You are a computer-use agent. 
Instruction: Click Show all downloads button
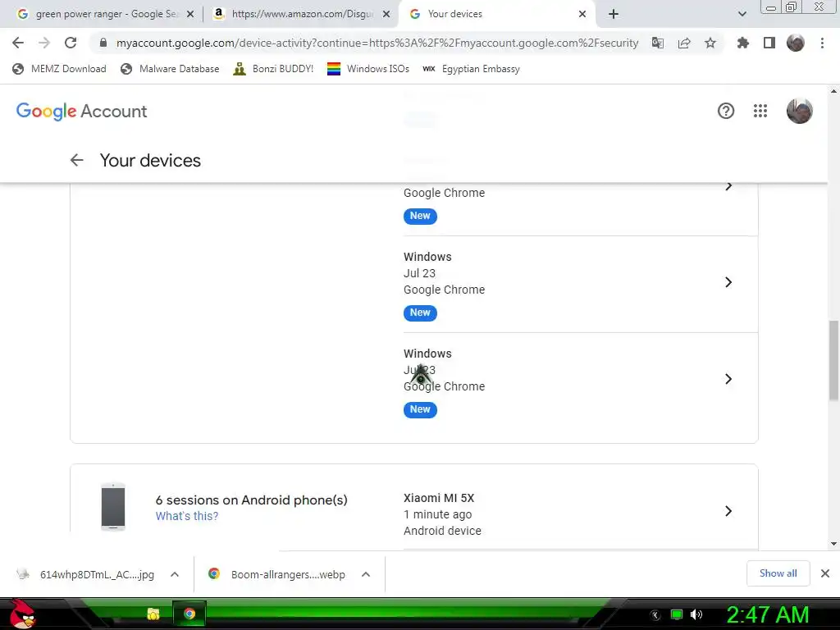[778, 573]
